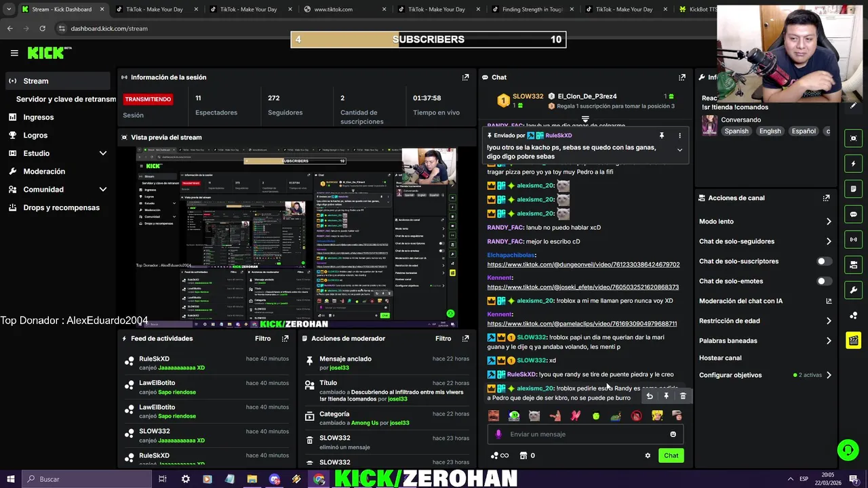Reply to alexismc_20's hovered message
This screenshot has width=868, height=488.
(650, 396)
